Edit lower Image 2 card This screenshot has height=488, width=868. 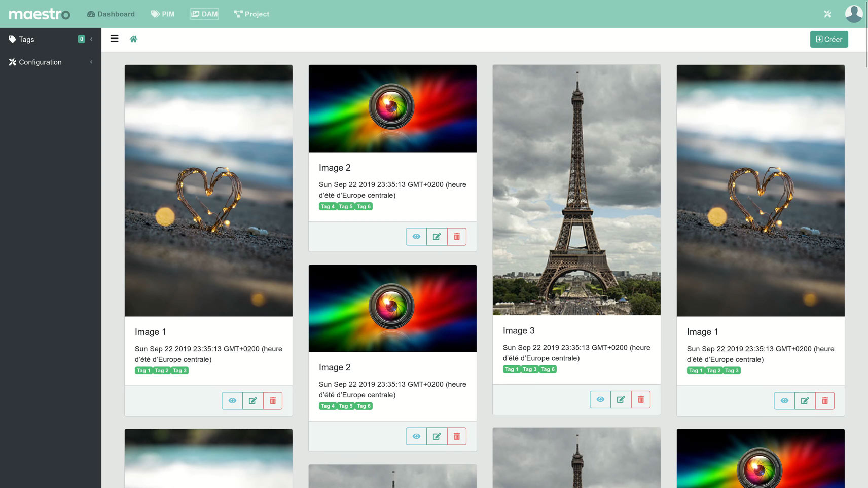pos(437,436)
